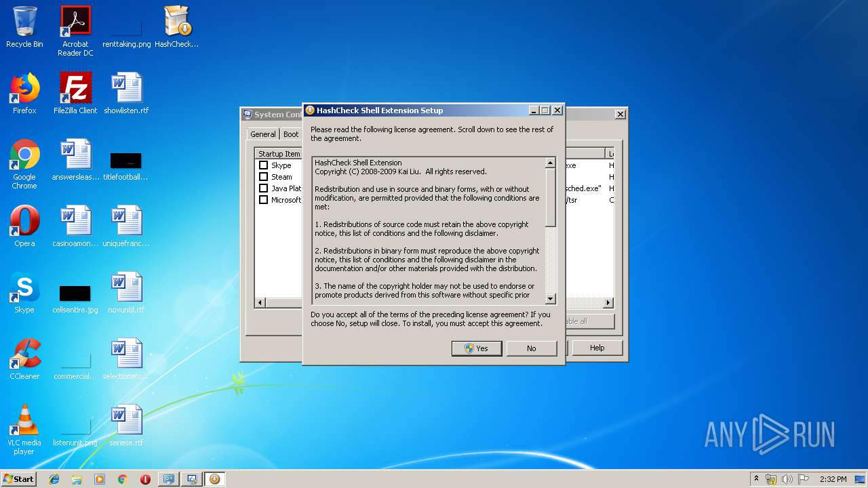Open the Action Center flag icon
This screenshot has height=488, width=868.
click(x=804, y=479)
